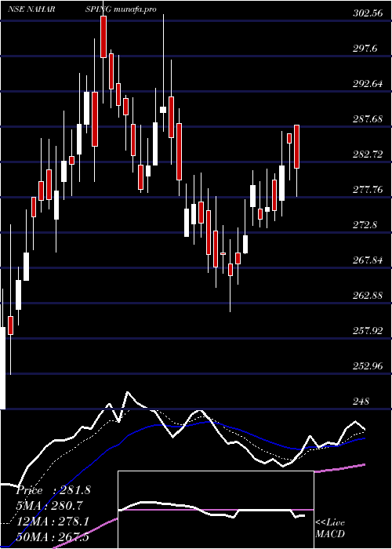Click the 297.6 price axis label

(x=365, y=49)
